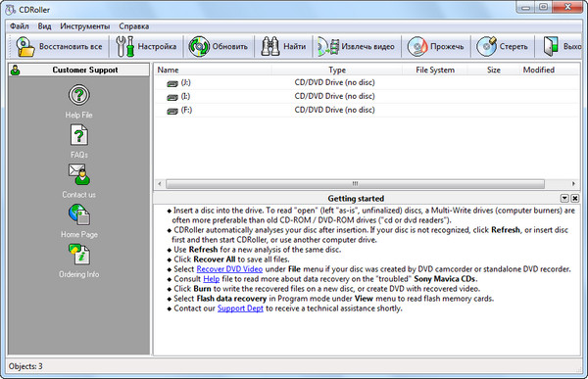This screenshot has height=379, width=588.
Task: Minimize the CDRoller window
Action: click(x=525, y=8)
